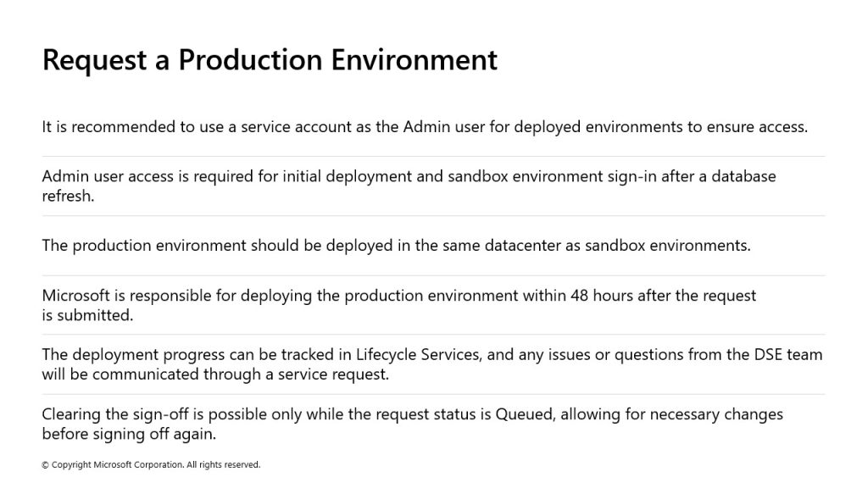The image size is (868, 488).
Task: Click the word 'refresh.' under database line
Action: 68,197
